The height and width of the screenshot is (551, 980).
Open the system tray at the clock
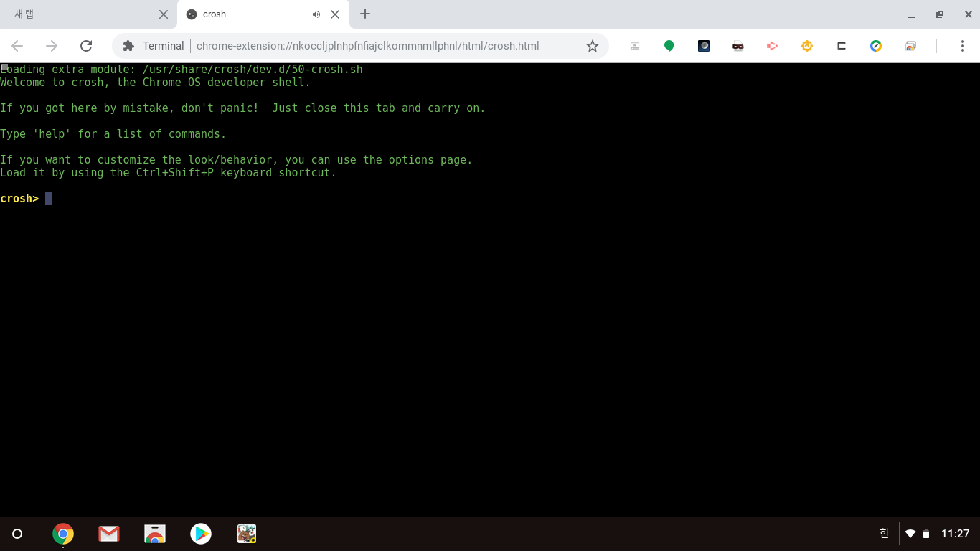pyautogui.click(x=955, y=534)
